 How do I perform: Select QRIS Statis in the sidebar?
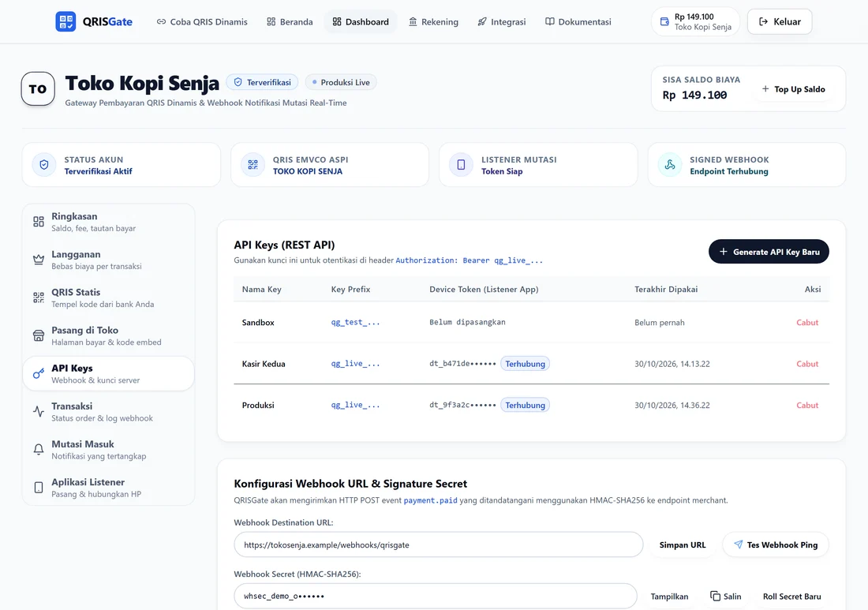(109, 298)
